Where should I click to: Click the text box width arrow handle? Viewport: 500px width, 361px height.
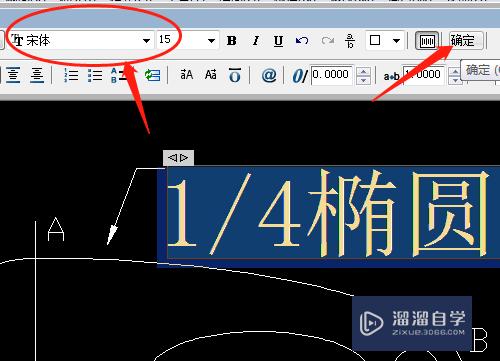click(178, 158)
